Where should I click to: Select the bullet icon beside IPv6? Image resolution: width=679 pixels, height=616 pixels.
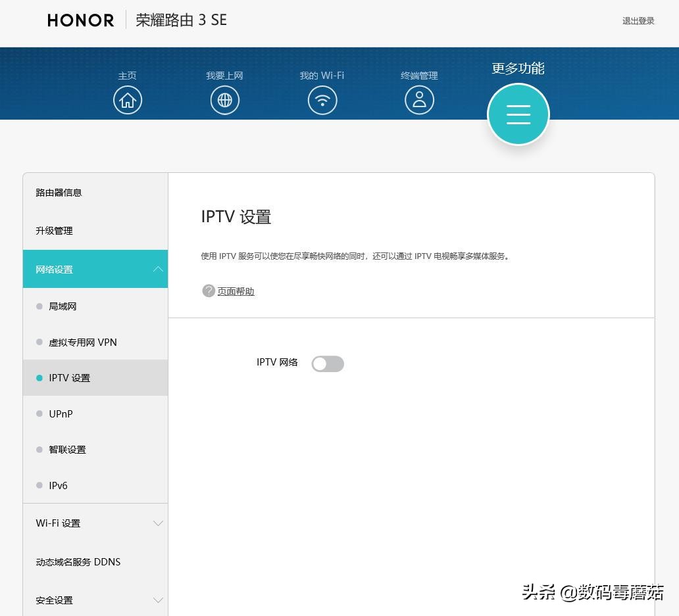[x=39, y=485]
